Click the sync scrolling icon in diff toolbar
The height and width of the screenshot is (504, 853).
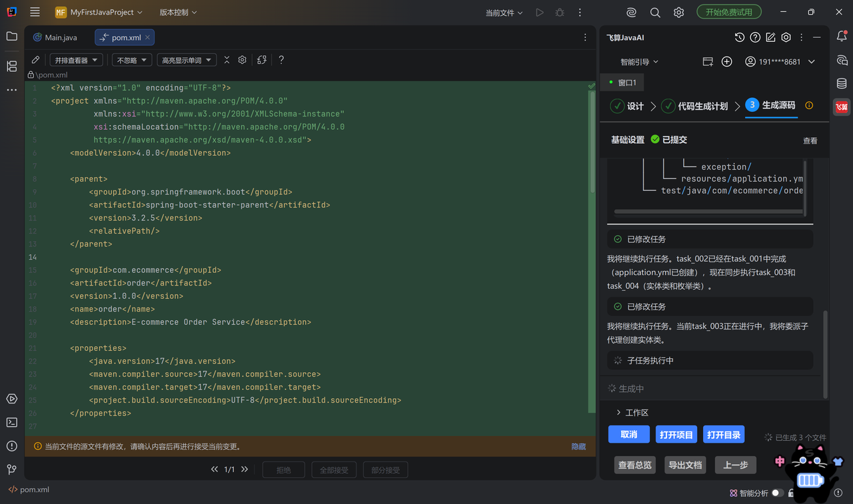pyautogui.click(x=262, y=60)
